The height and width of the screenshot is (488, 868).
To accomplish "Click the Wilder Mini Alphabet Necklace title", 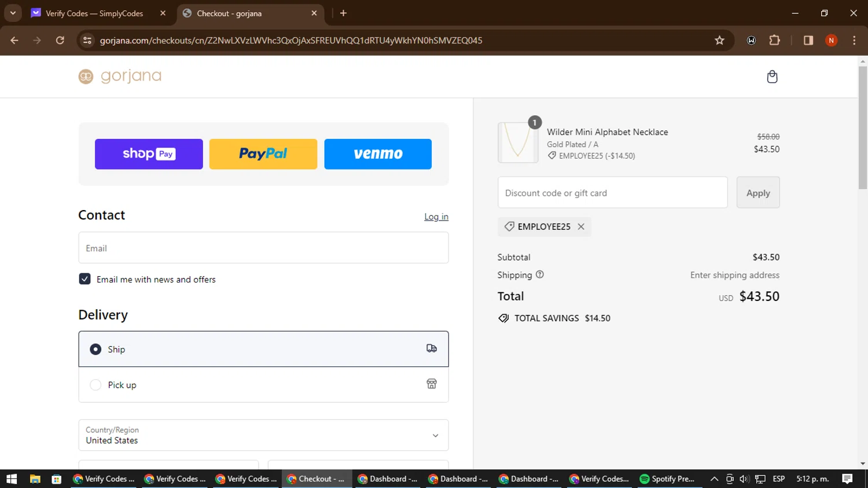I will [608, 132].
